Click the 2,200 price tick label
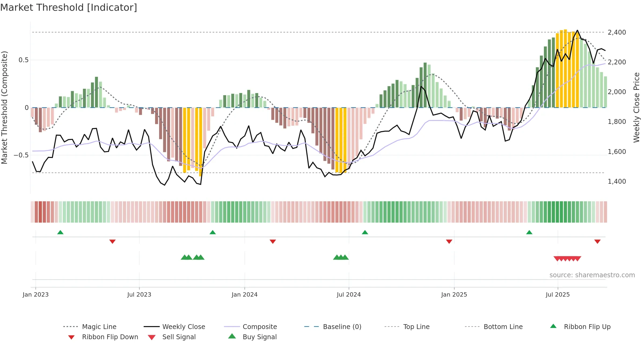The width and height of the screenshot is (644, 362). click(617, 62)
